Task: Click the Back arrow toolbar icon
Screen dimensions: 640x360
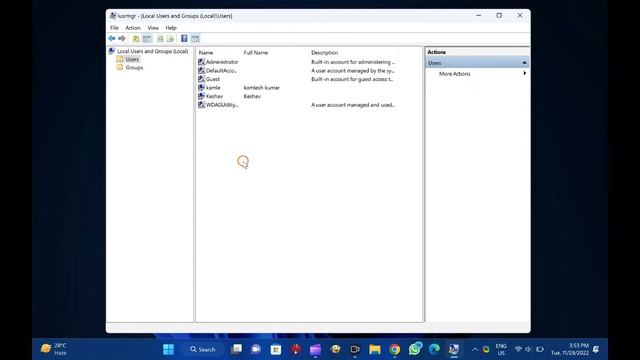Action: (111, 38)
